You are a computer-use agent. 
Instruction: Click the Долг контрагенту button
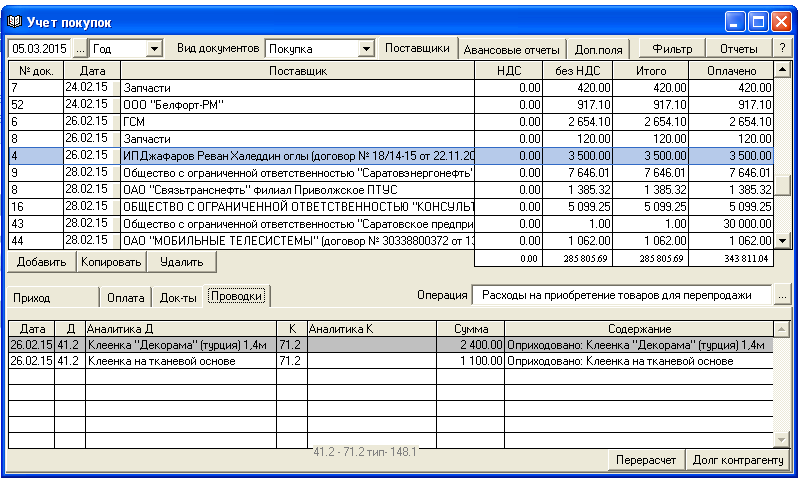739,460
